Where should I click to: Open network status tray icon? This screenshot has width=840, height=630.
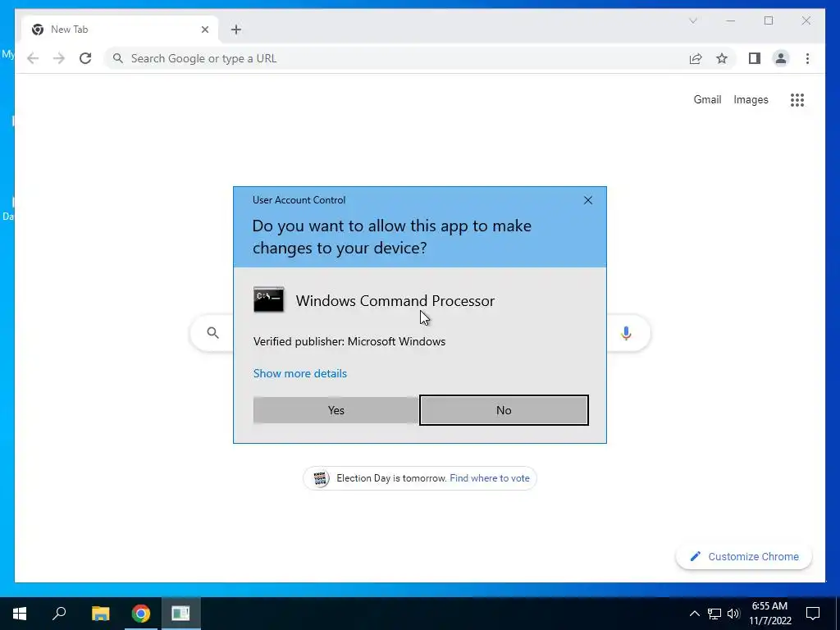714,614
